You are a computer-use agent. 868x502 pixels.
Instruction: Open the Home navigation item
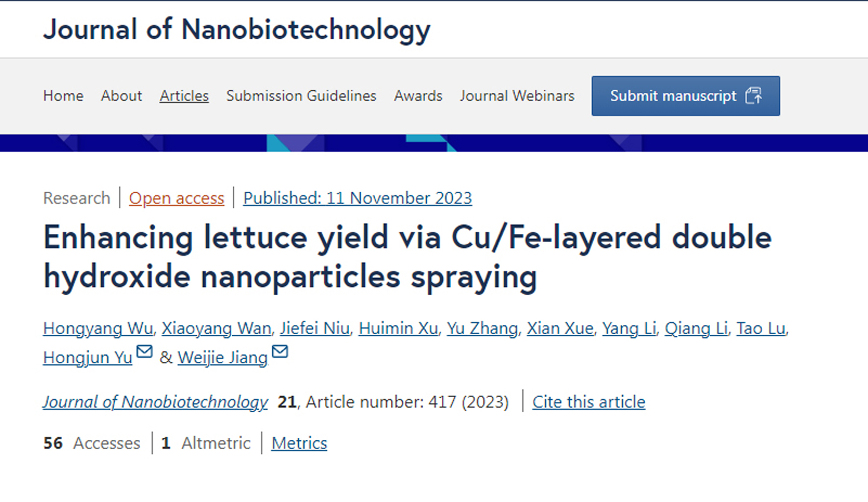63,96
